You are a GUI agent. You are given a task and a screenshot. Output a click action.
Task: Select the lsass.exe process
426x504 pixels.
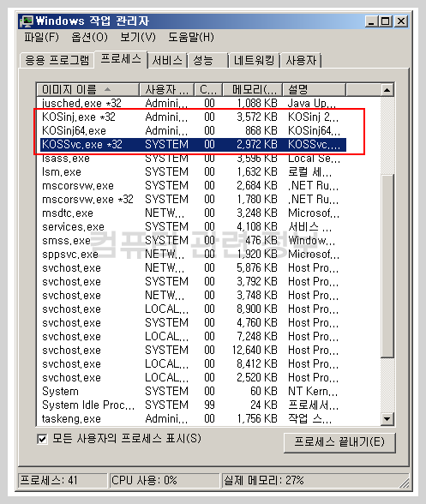coord(193,158)
